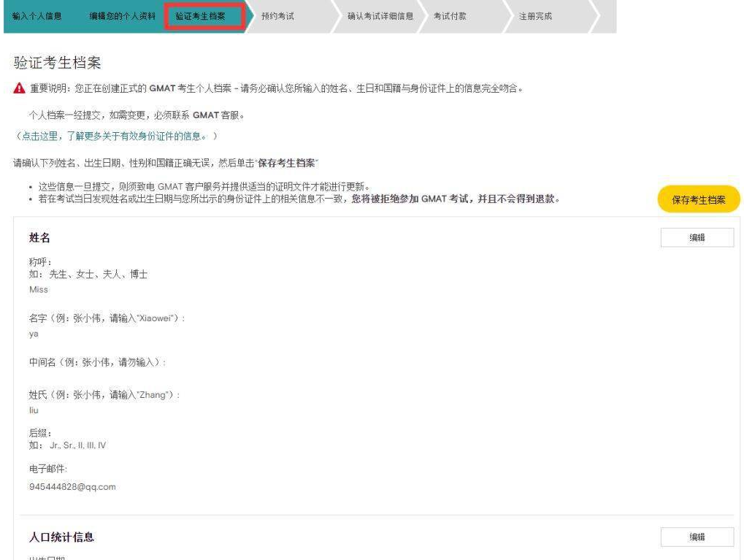Click the surname value liu

pyautogui.click(x=34, y=410)
